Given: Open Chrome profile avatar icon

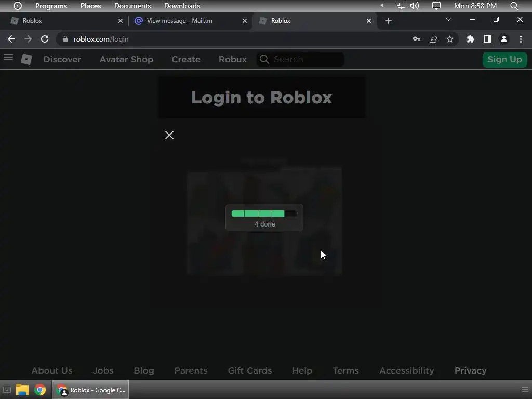Looking at the screenshot, I should point(504,39).
